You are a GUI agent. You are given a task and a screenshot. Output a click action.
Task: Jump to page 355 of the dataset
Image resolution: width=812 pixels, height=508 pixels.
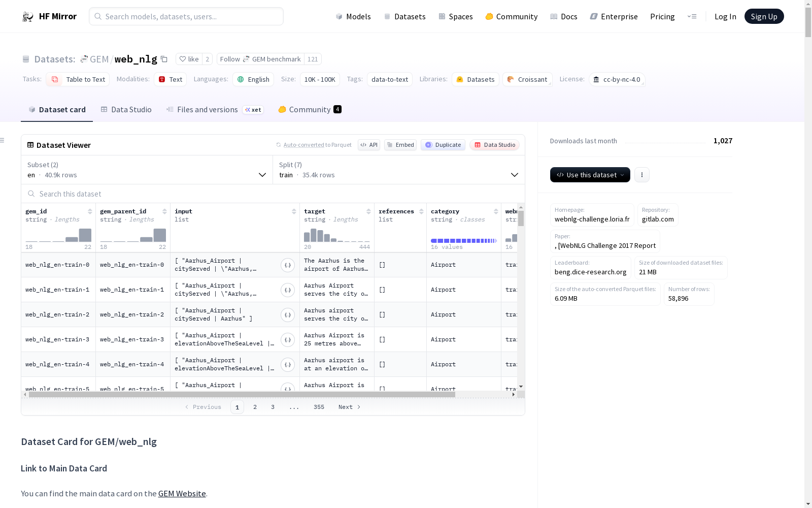point(319,407)
